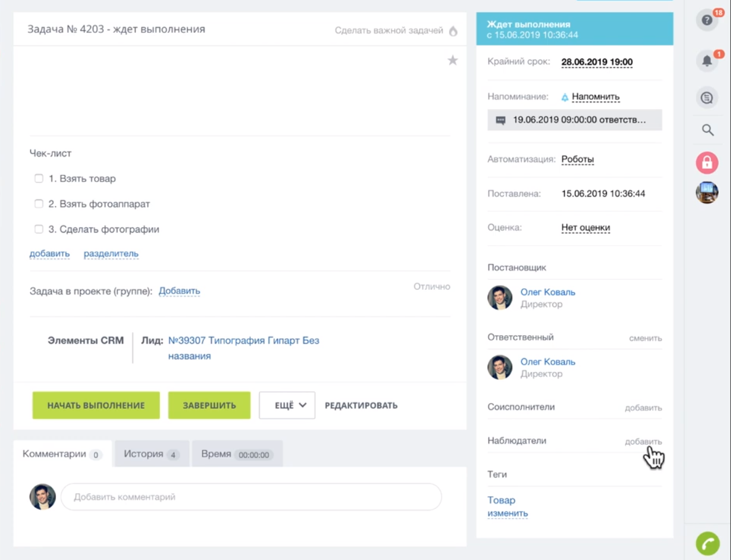The image size is (731, 560).
Task: Open the Товар tag link
Action: (x=501, y=500)
